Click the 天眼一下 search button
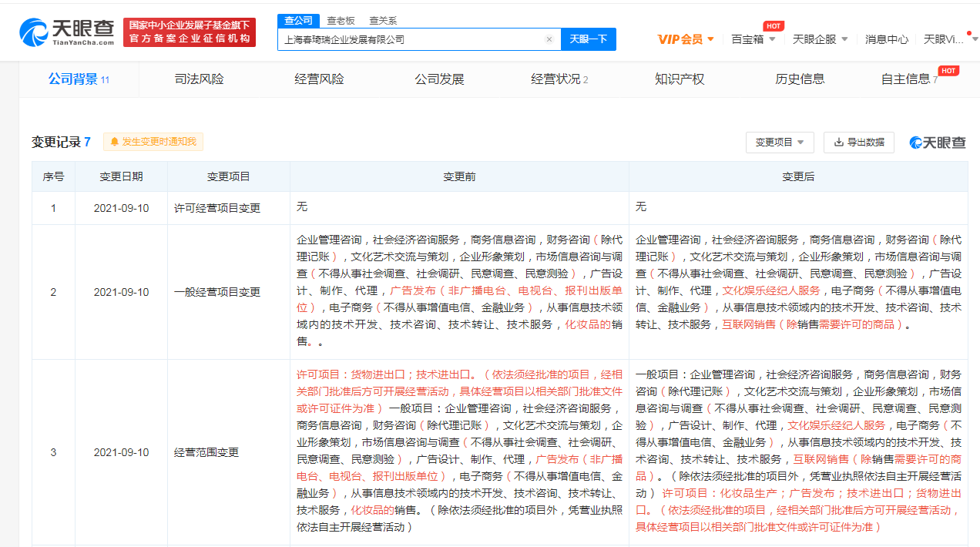980x547 pixels. point(588,39)
